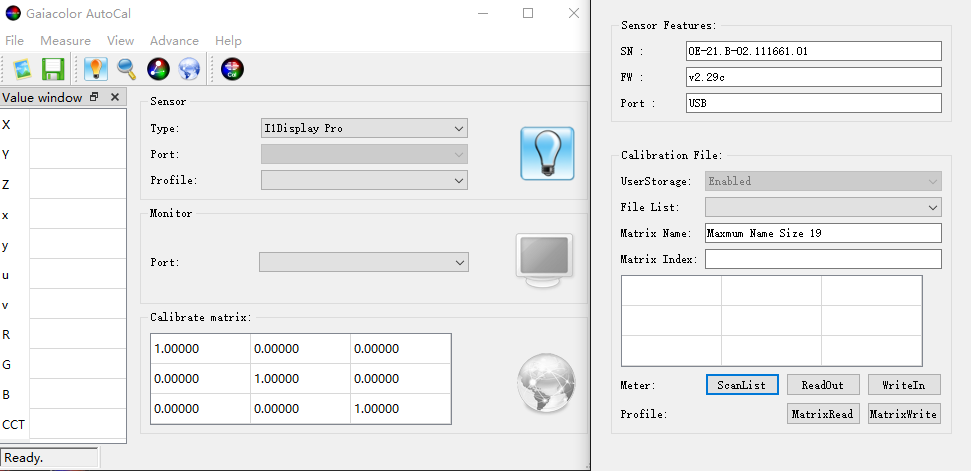
Task: Click the Port field showing USB
Action: tap(814, 103)
